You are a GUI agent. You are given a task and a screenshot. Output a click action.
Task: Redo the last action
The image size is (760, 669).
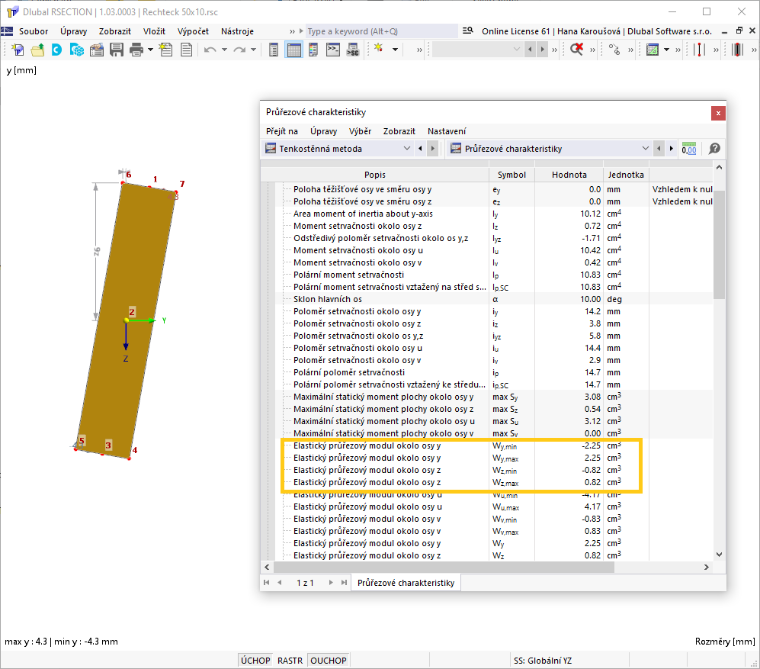(239, 49)
